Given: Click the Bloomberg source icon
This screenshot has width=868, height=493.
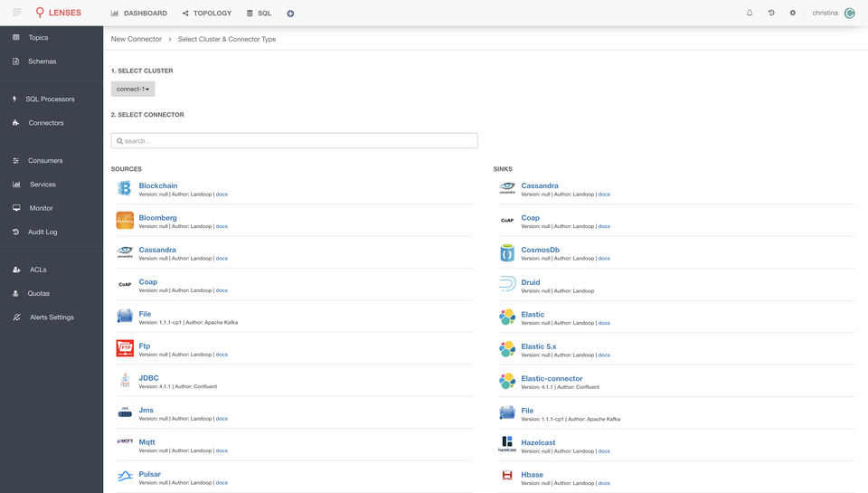Looking at the screenshot, I should pyautogui.click(x=125, y=221).
